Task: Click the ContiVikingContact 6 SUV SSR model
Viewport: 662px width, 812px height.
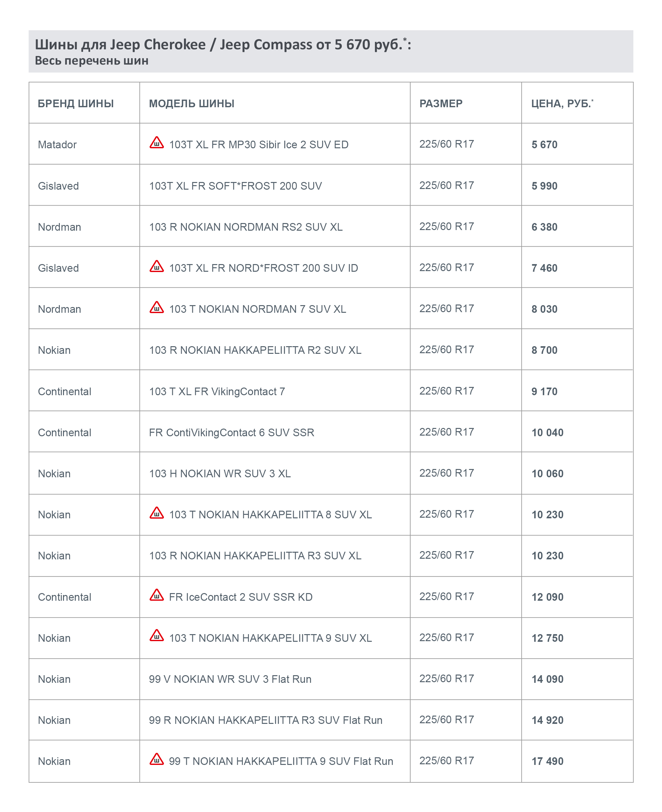Action: (231, 433)
